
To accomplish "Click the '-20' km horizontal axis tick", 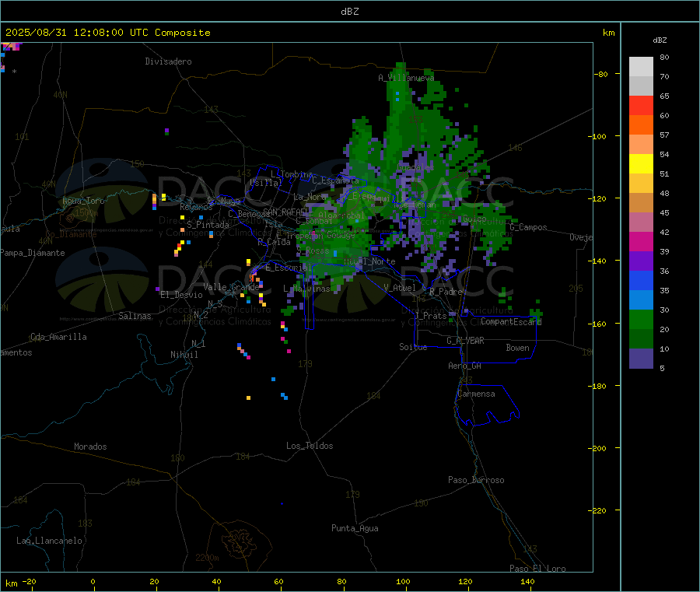I will point(29,581).
